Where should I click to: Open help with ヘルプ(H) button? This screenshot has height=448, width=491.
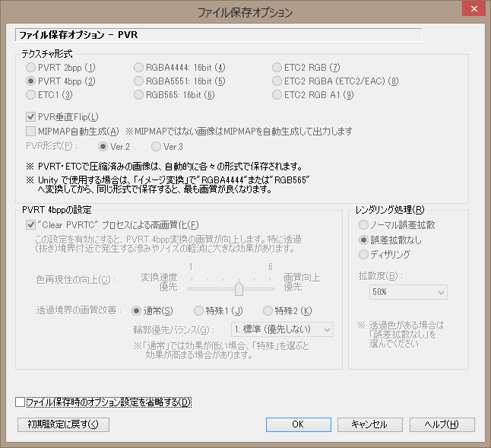point(442,424)
